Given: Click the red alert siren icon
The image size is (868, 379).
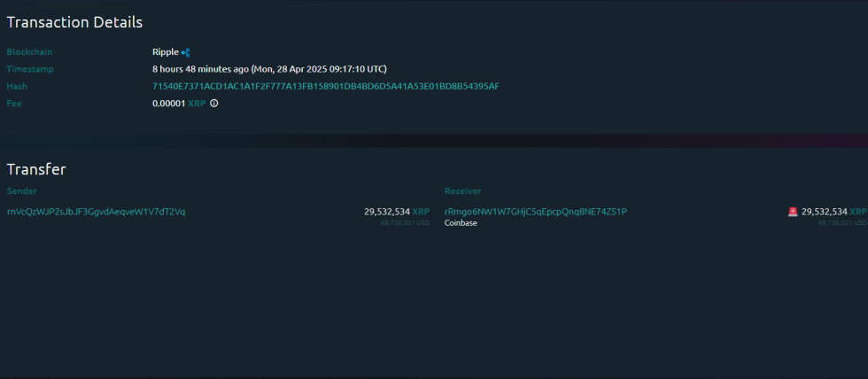Looking at the screenshot, I should pyautogui.click(x=793, y=212).
